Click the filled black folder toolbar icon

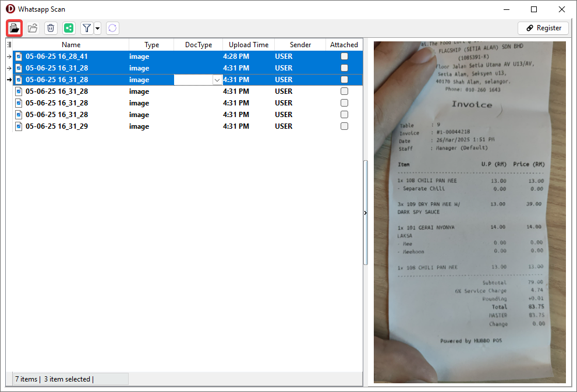15,28
